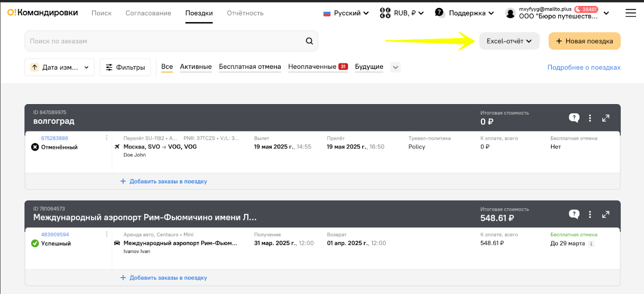Viewport: 644px width, 294px height.
Task: Switch to the Активные tab
Action: pos(196,67)
